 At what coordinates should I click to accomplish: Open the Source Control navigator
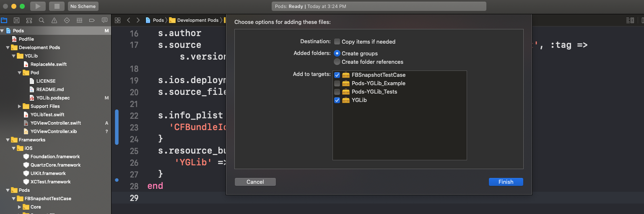(x=16, y=20)
